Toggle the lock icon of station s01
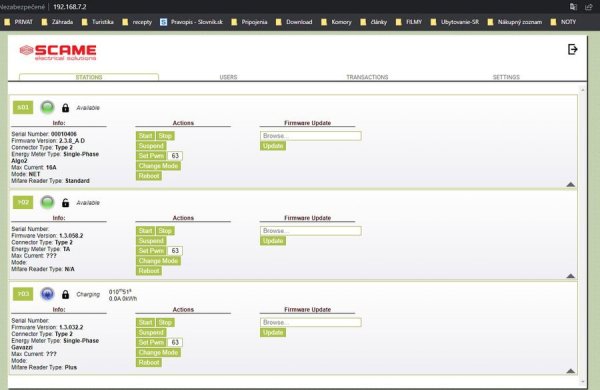600x390 pixels. click(65, 108)
